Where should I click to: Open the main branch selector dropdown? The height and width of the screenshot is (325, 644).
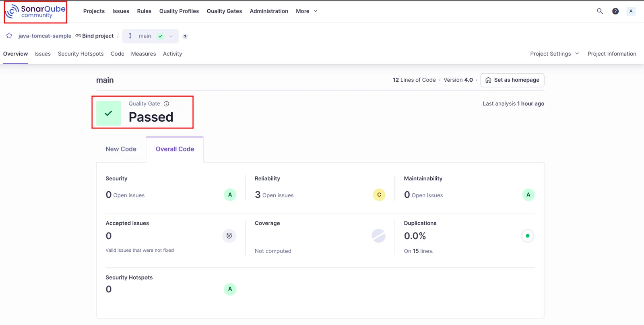click(151, 36)
